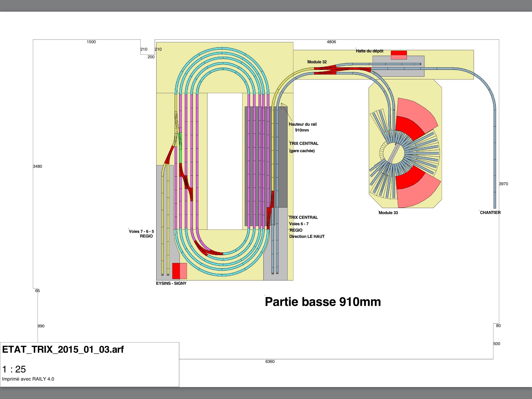Select the Module 33 label
Viewport: 532px width, 399px height.
click(388, 213)
